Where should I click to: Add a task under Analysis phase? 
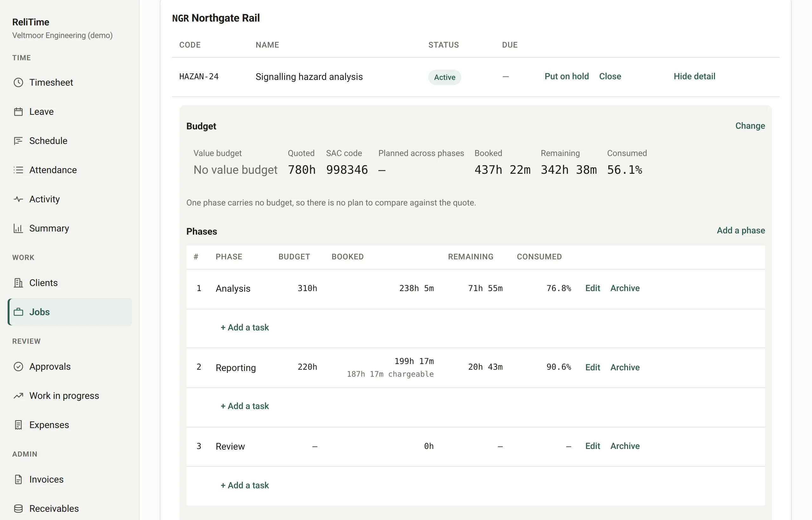coord(245,328)
